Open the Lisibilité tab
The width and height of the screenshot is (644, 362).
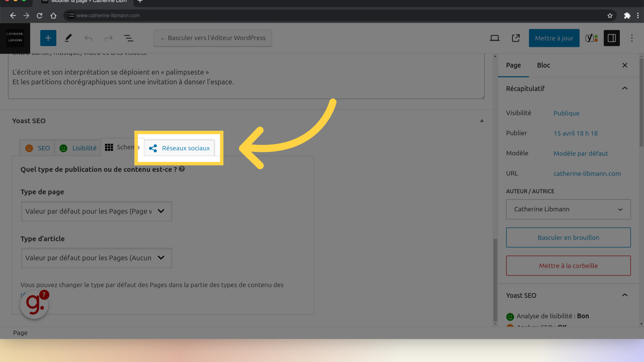coord(78,148)
